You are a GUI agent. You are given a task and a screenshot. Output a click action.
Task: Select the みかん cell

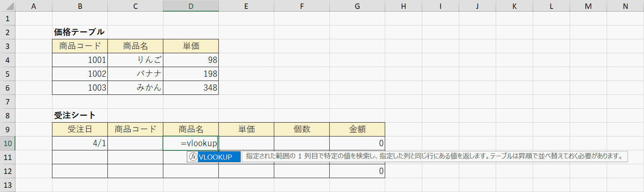pos(135,88)
